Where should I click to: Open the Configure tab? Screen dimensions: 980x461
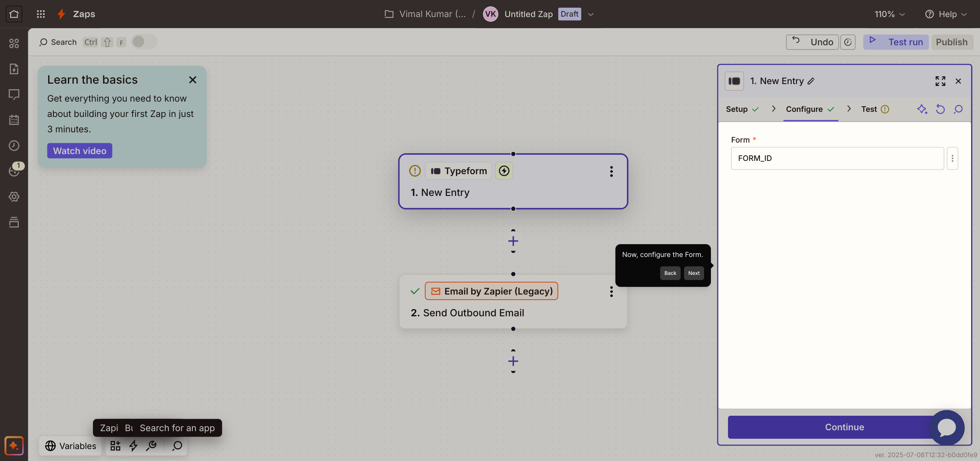pos(810,109)
